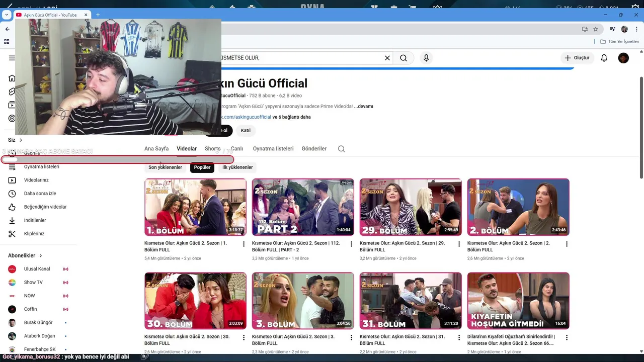The width and height of the screenshot is (644, 362).
Task: Open options menu for 2. Bölüm video
Action: pos(567,244)
